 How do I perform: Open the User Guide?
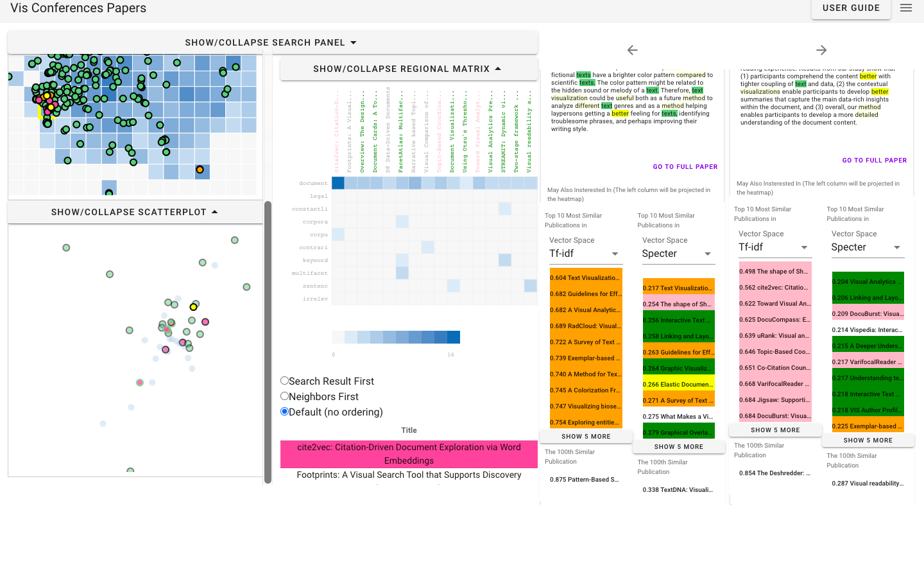pyautogui.click(x=851, y=8)
